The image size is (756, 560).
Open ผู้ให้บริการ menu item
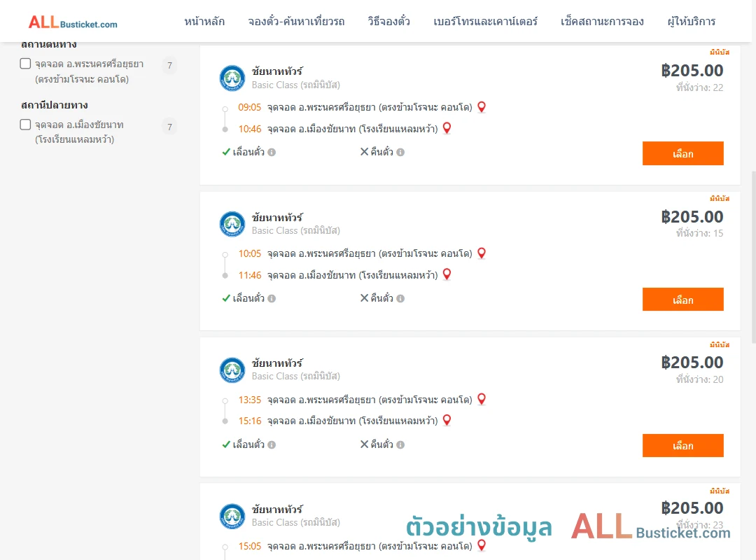click(x=691, y=22)
